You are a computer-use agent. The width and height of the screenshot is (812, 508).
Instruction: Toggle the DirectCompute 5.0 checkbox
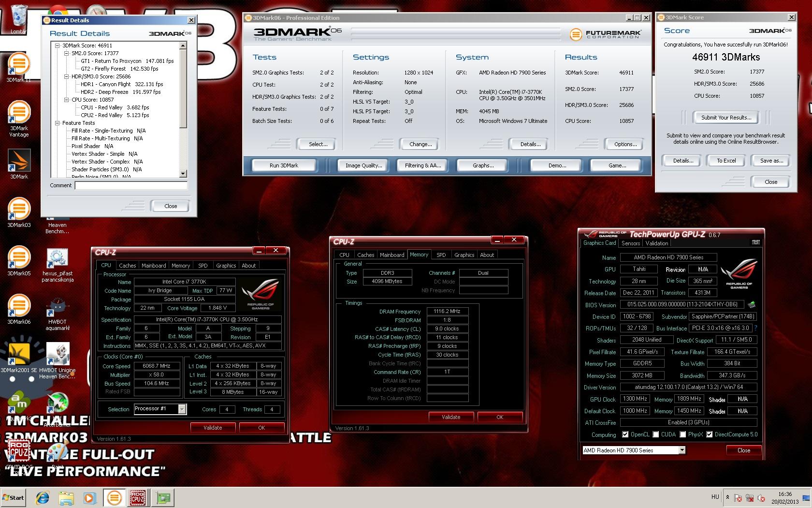coord(710,434)
